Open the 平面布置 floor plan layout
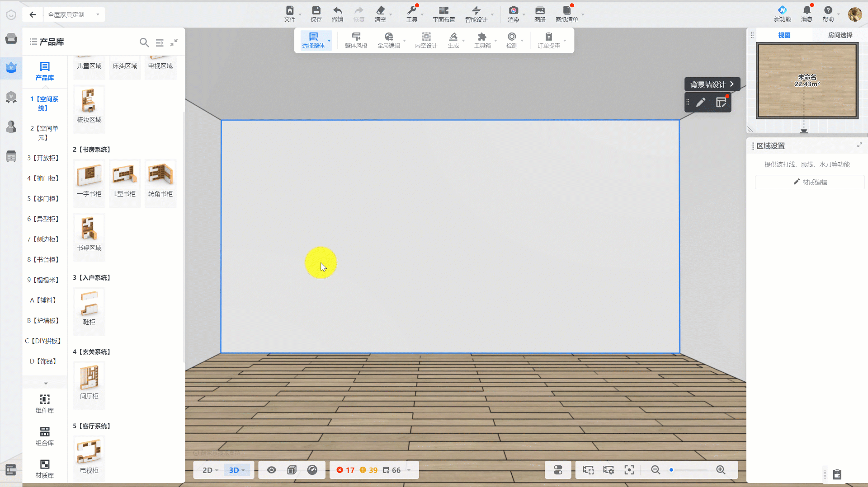This screenshot has height=487, width=868. coord(443,14)
